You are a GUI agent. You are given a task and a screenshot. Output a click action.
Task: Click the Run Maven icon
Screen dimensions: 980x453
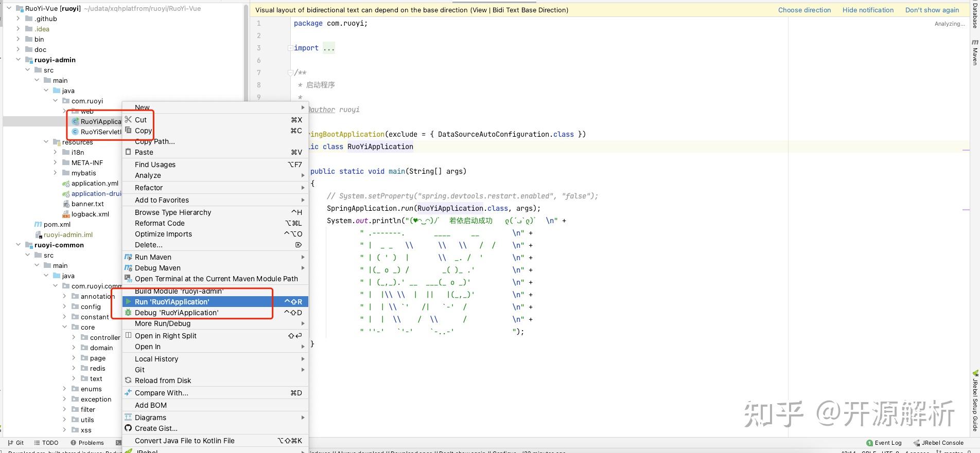128,257
